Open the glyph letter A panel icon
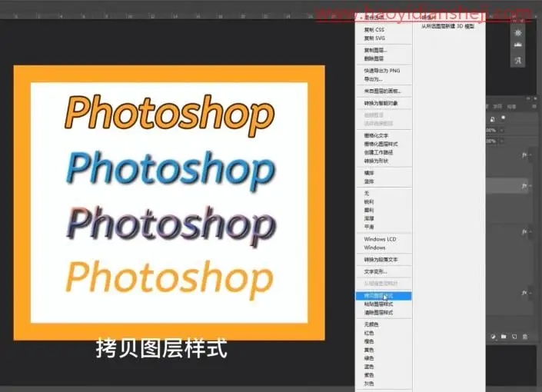The width and height of the screenshot is (542, 392). (x=518, y=61)
